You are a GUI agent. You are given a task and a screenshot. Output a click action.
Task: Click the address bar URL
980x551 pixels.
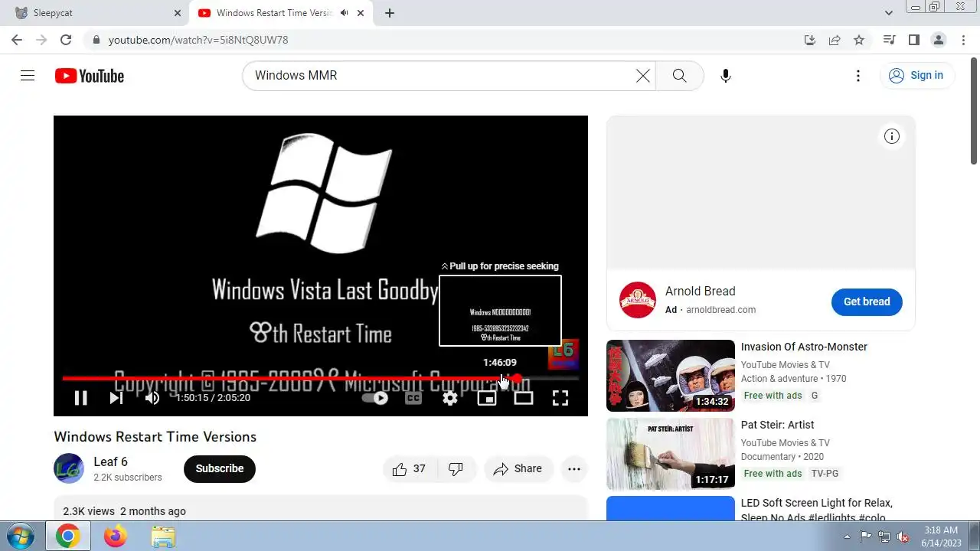(x=198, y=40)
